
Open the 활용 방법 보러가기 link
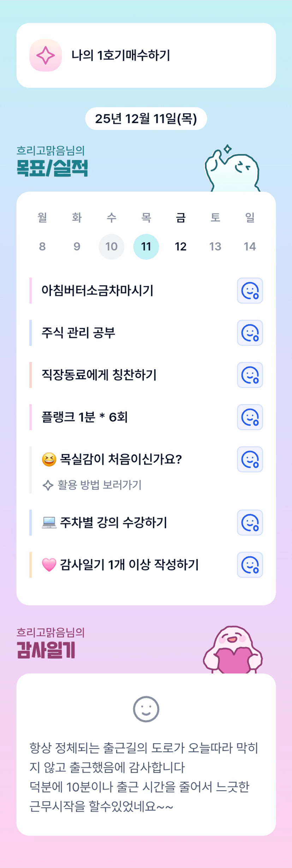[99, 485]
